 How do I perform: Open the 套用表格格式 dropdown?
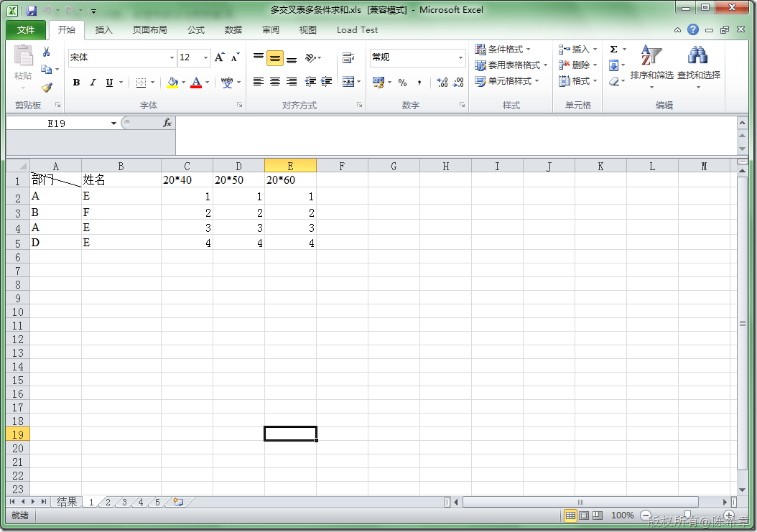511,65
